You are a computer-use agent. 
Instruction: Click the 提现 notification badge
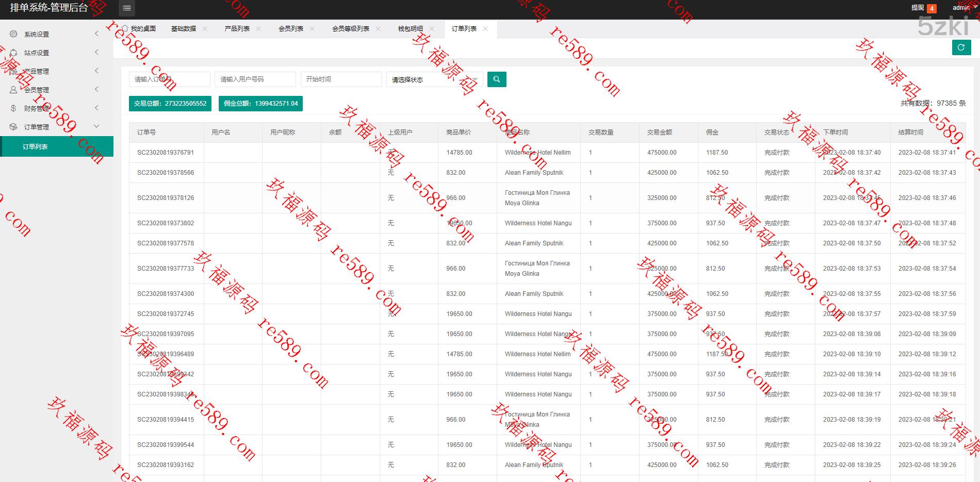(x=932, y=8)
